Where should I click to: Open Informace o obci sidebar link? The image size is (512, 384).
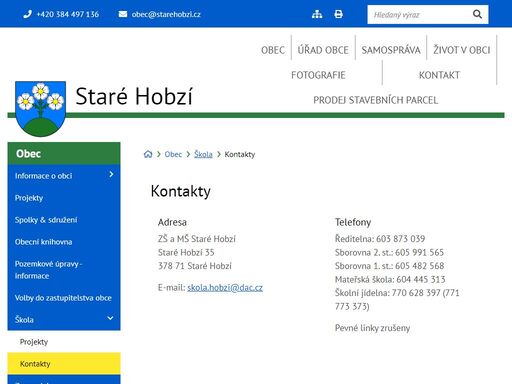43,176
